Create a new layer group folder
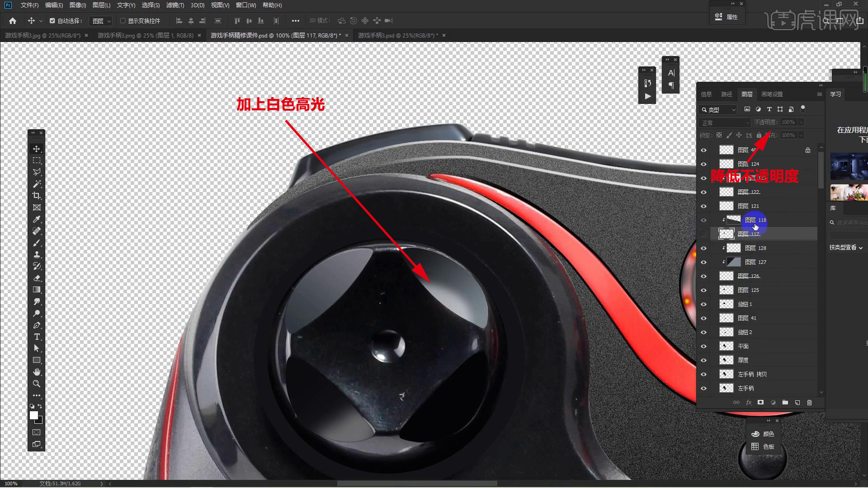Viewport: 868px width, 488px height. pyautogui.click(x=785, y=403)
